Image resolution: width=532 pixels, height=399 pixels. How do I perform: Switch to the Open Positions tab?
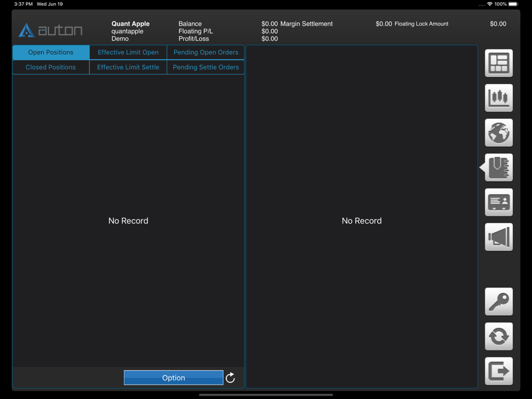(x=51, y=52)
